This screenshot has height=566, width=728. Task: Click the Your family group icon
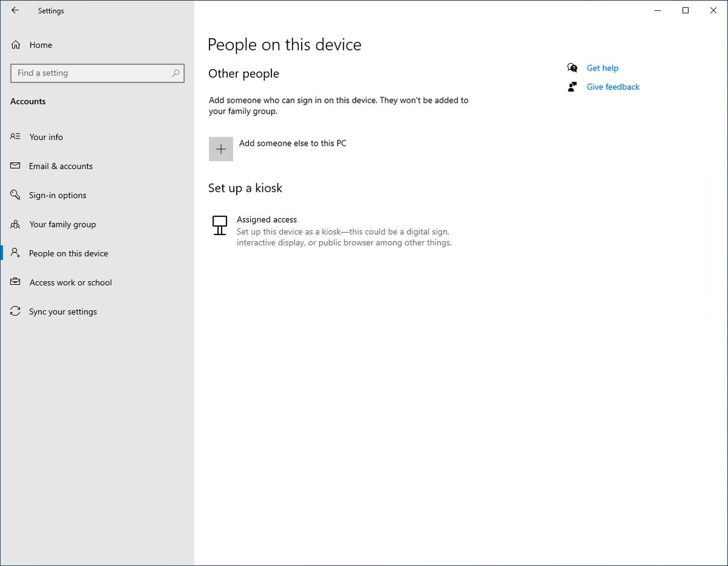coord(15,224)
